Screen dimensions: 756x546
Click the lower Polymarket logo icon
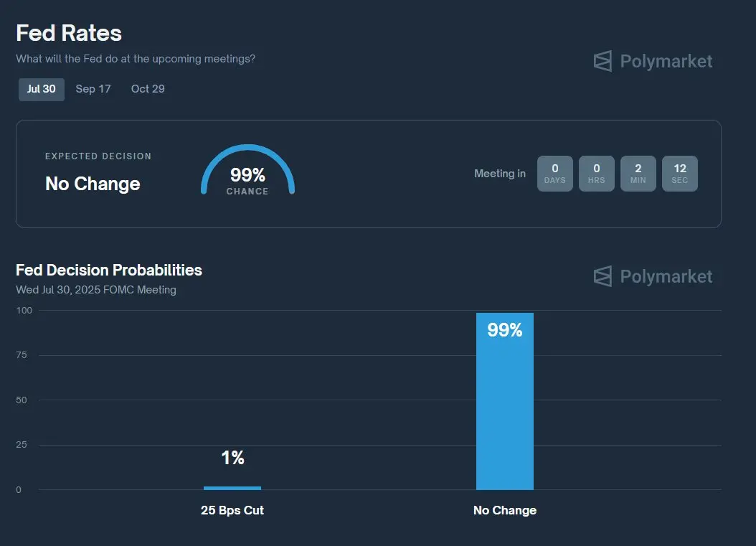click(603, 276)
